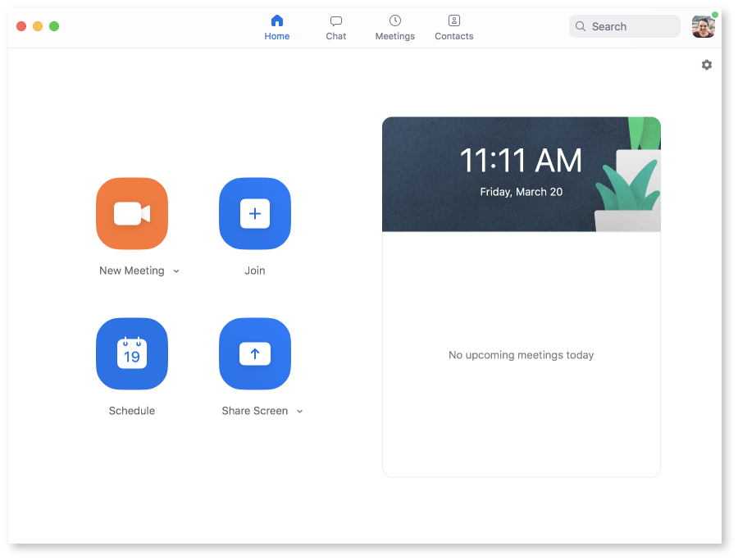Click into the Search field
Viewport: 738px width, 560px height.
click(625, 26)
